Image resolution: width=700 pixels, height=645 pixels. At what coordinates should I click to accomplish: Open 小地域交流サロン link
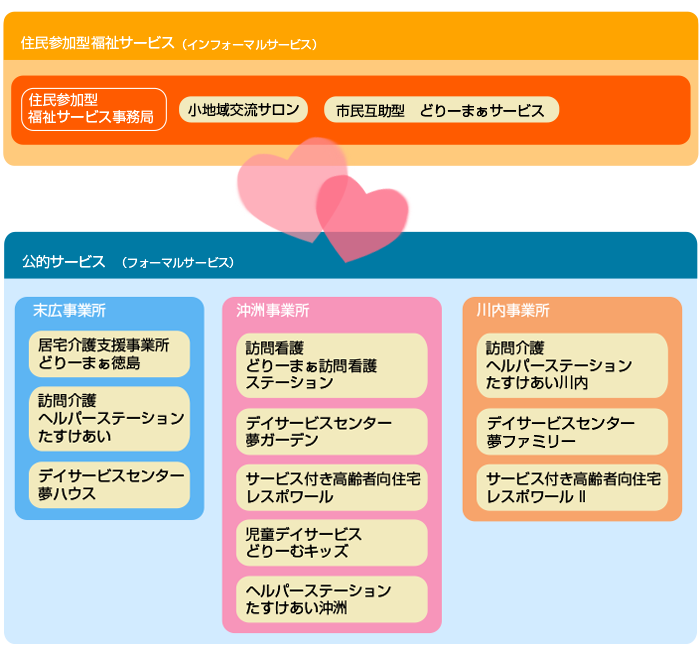pyautogui.click(x=243, y=110)
